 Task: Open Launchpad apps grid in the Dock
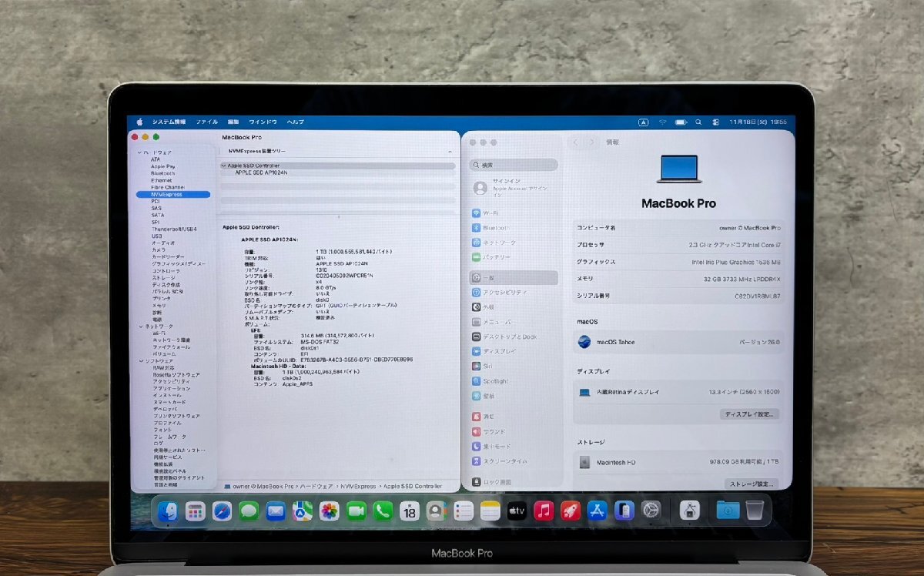196,511
